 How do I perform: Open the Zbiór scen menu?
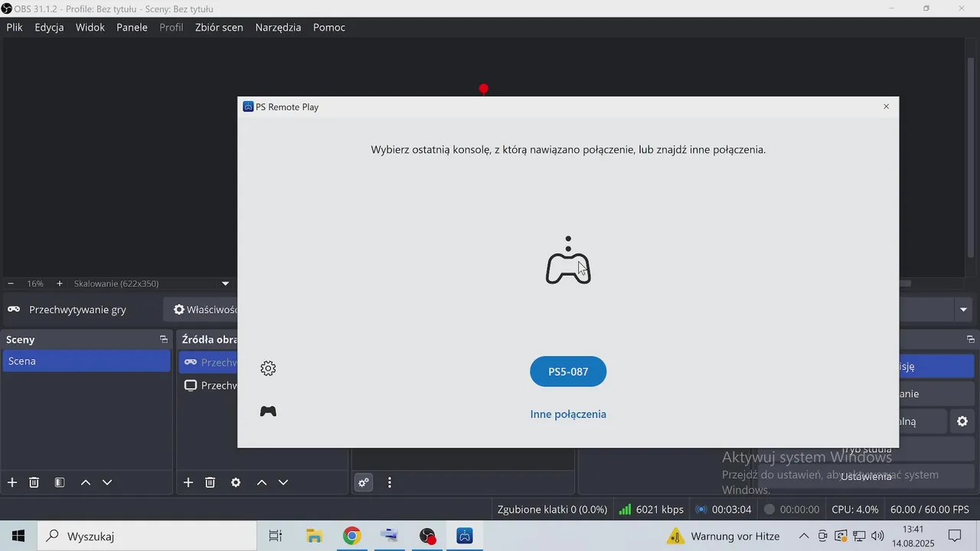pos(219,28)
